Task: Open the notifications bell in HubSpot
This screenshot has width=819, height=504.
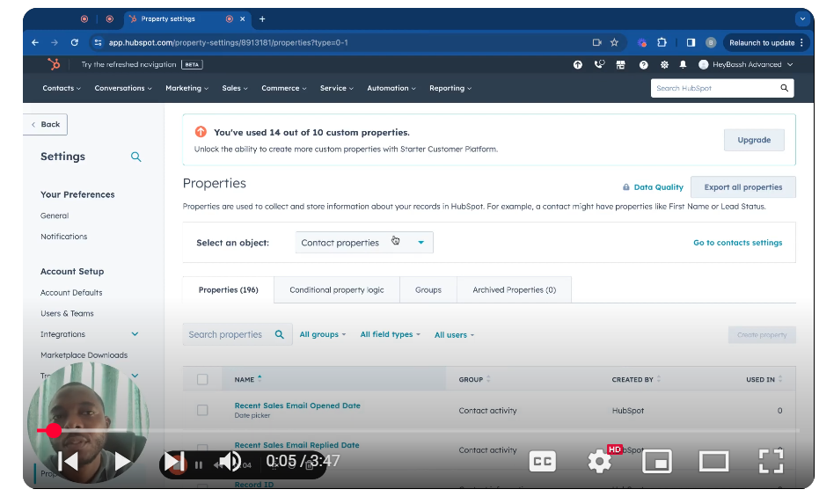Action: point(683,65)
